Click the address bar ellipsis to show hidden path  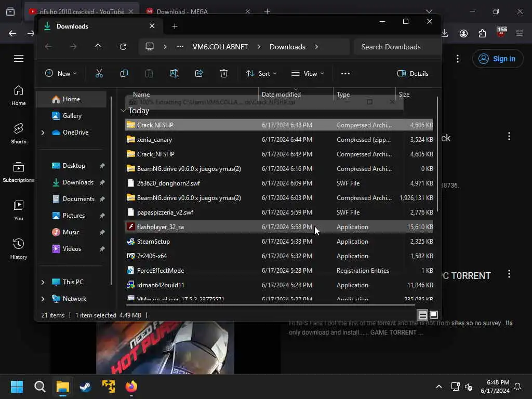[x=180, y=47]
